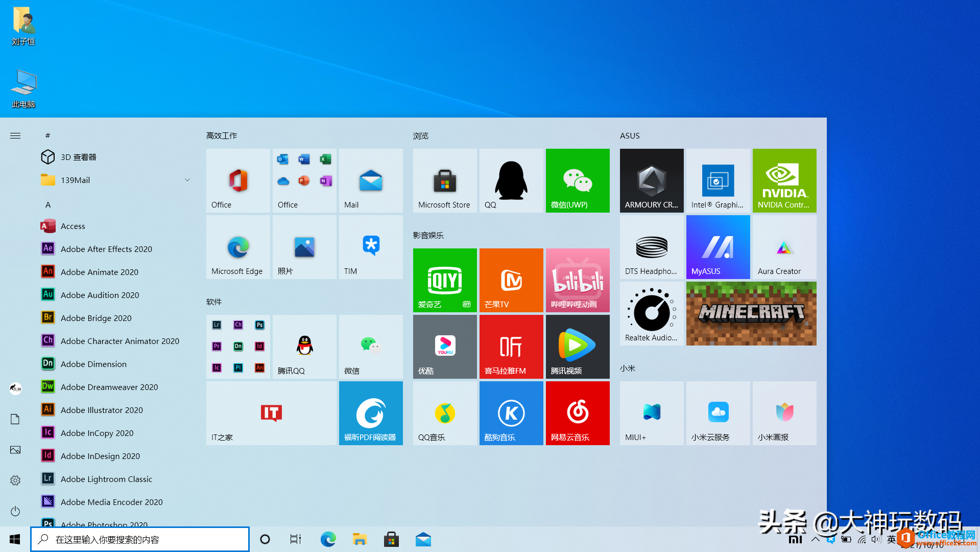Open the TIM tile
The width and height of the screenshot is (980, 552).
[371, 247]
